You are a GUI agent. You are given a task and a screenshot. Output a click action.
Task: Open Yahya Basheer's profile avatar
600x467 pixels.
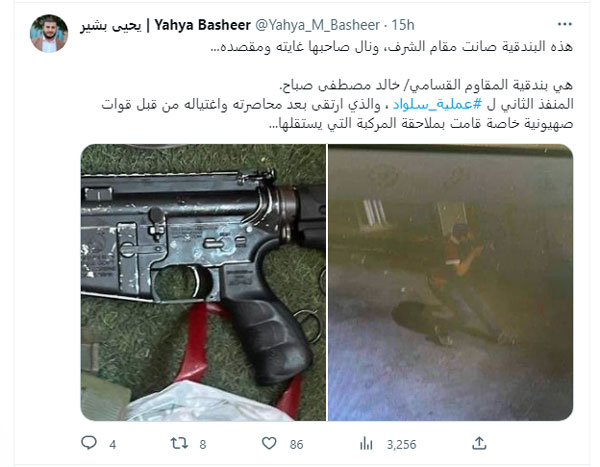point(49,34)
